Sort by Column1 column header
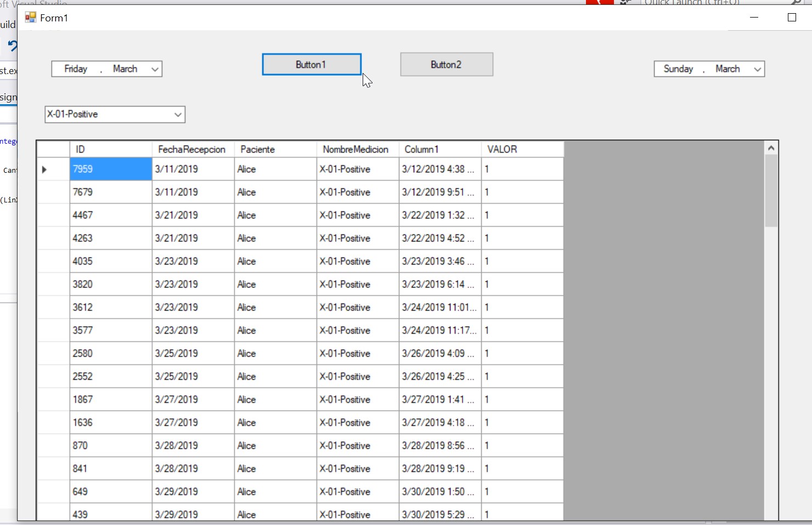812x525 pixels. pyautogui.click(x=440, y=149)
